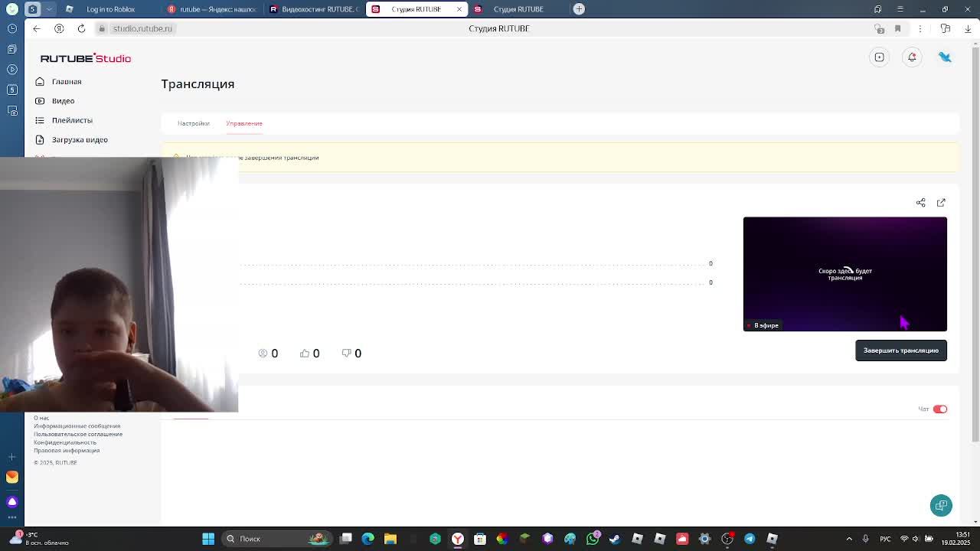Click the stream preview player
980x551 pixels.
click(x=845, y=274)
